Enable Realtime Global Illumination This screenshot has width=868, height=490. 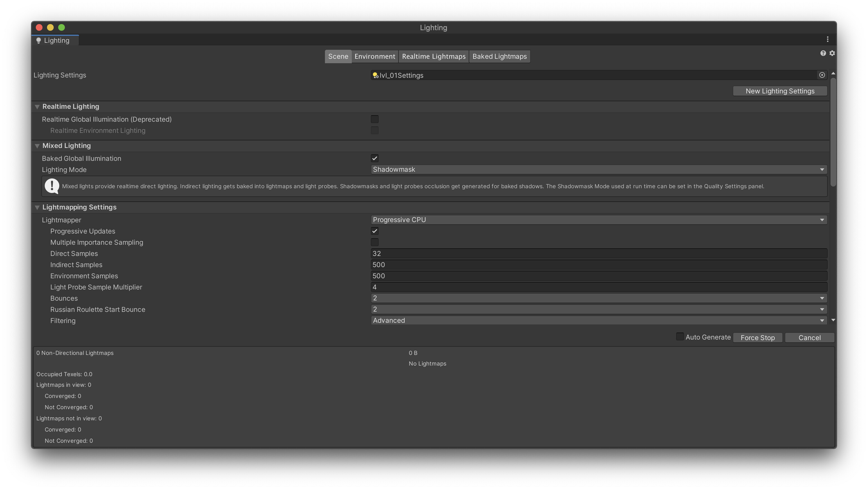[x=374, y=119]
